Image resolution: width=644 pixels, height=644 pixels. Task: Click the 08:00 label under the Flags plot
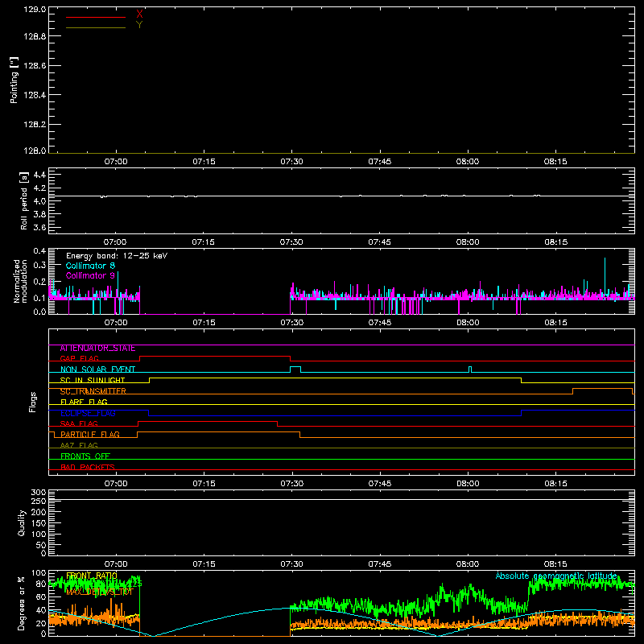468,484
